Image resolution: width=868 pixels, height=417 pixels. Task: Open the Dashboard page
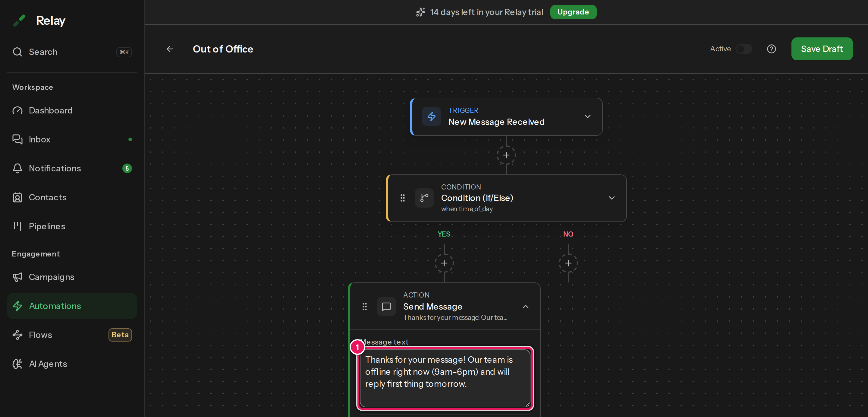coord(72,110)
